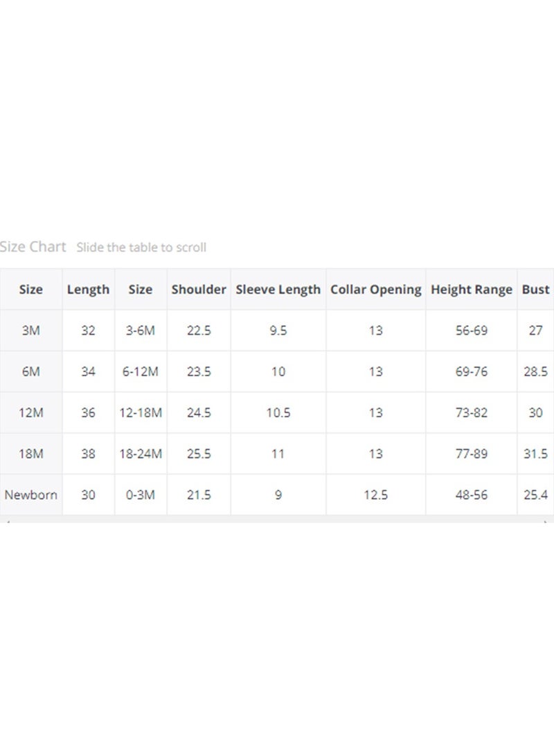Click the 12M size row label
Viewport: 554px width, 756px height.
pyautogui.click(x=31, y=412)
